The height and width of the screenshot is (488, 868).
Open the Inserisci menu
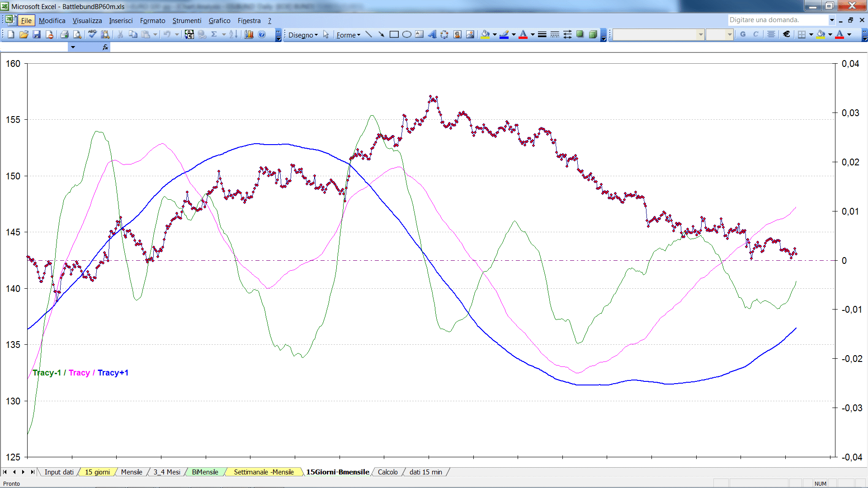(x=121, y=20)
